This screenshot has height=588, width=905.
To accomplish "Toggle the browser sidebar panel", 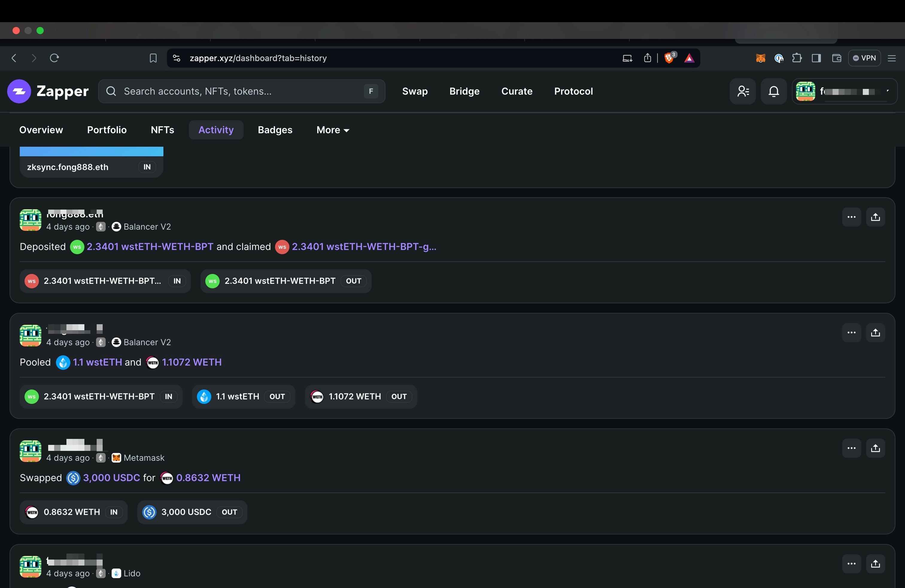I will click(816, 58).
